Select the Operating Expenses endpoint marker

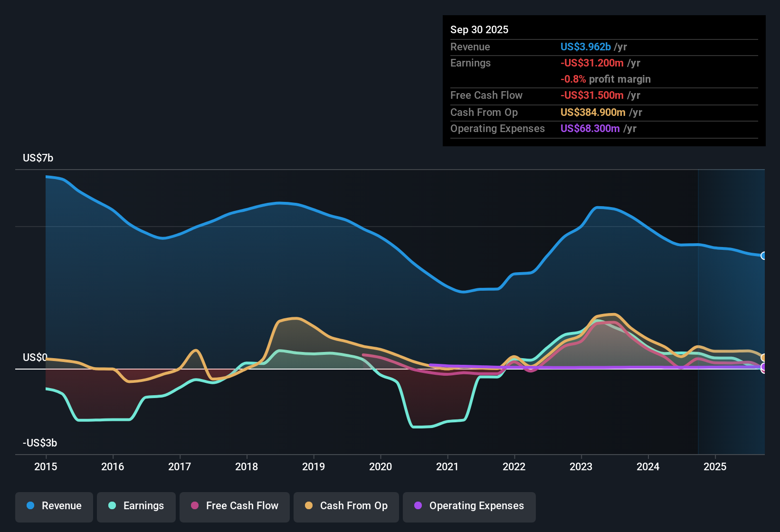(764, 367)
